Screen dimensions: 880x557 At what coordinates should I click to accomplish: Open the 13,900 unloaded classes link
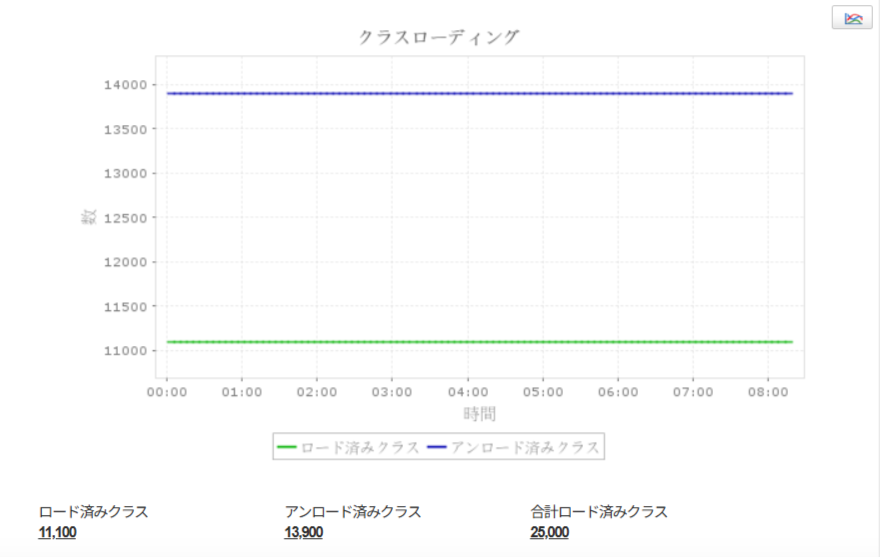(x=304, y=532)
